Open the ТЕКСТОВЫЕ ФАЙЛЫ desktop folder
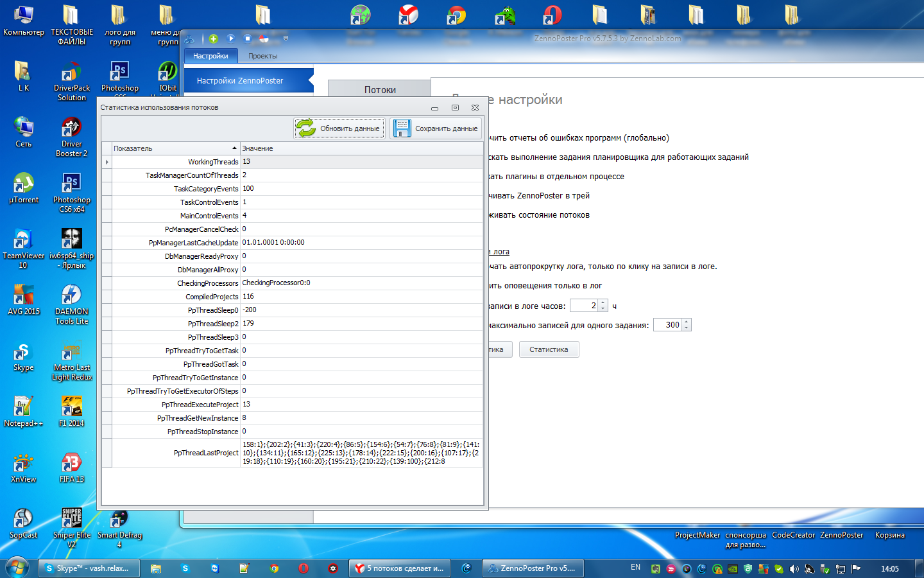This screenshot has width=924, height=578. click(71, 25)
